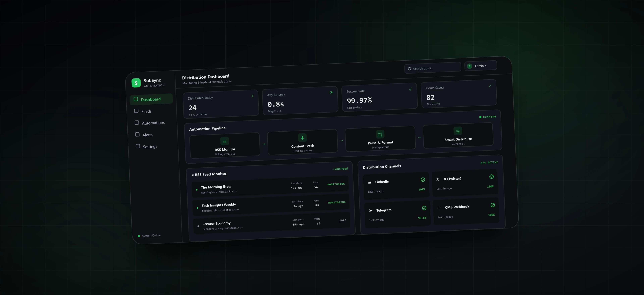
Task: Click the 4/4 ACTIVE channels label
Action: (489, 162)
